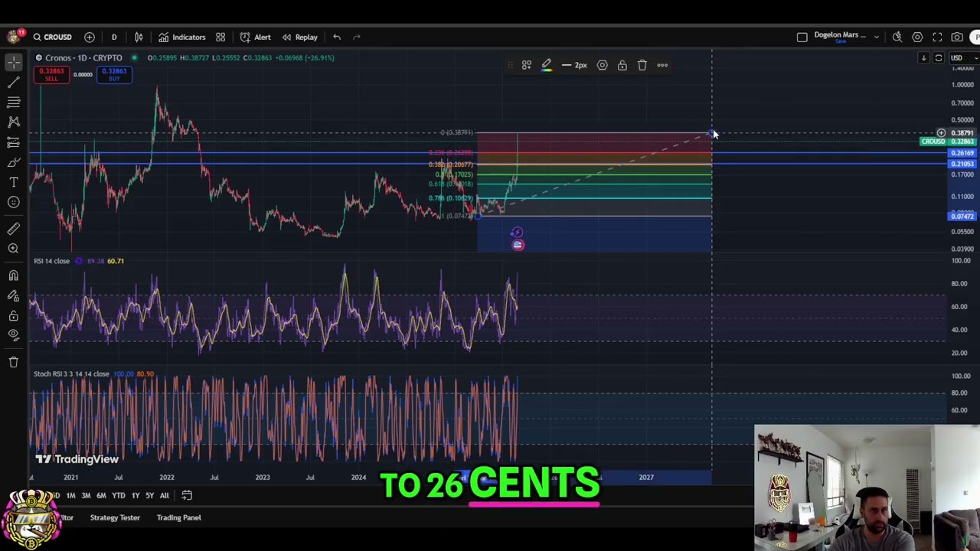Select the text annotation tool

point(14,182)
